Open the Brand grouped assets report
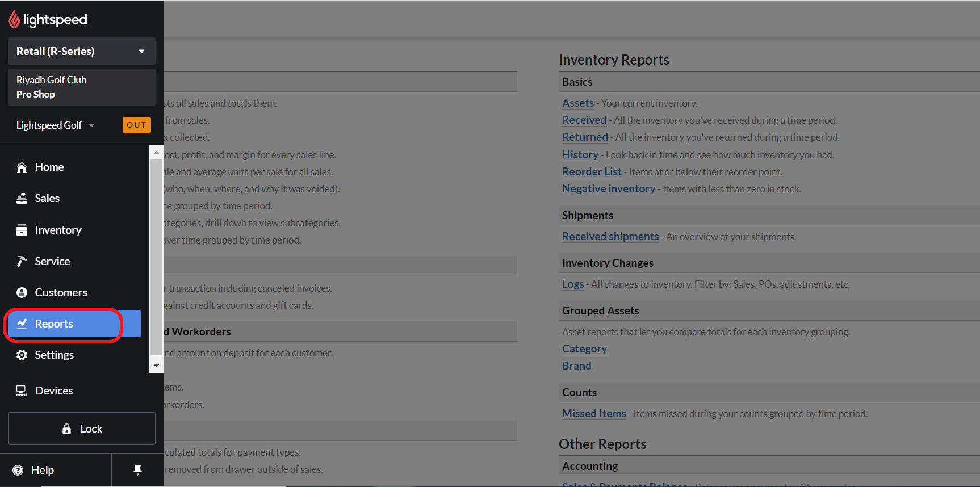The image size is (980, 487). (576, 366)
